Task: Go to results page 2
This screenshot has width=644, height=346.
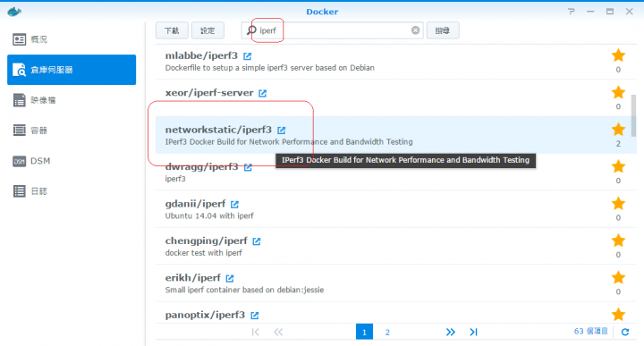Action: 387,332
